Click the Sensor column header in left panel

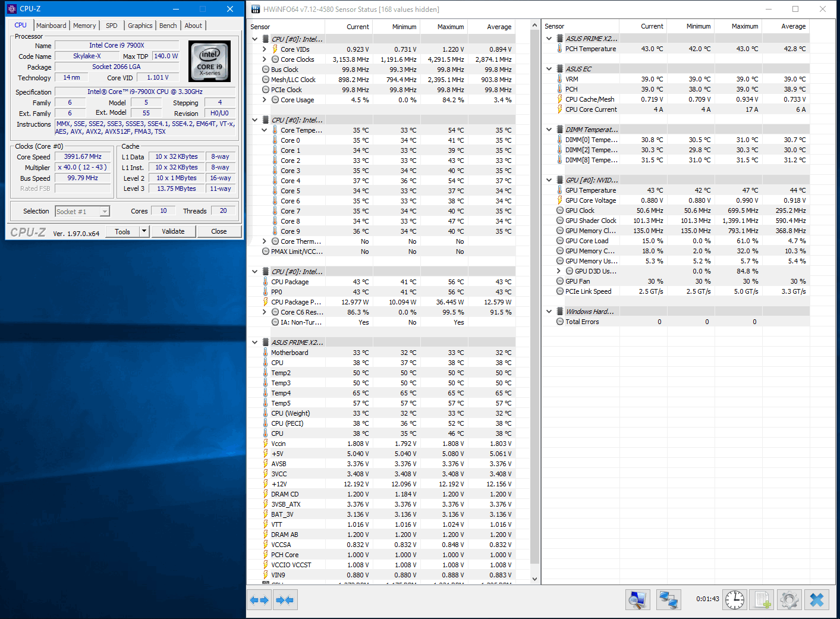287,27
